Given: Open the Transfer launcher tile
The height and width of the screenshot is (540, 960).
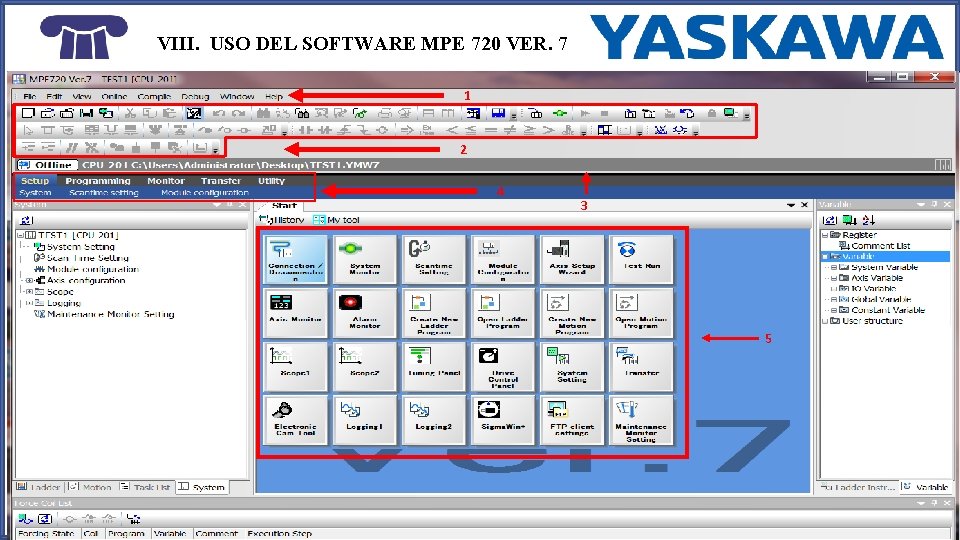Looking at the screenshot, I should 641,367.
